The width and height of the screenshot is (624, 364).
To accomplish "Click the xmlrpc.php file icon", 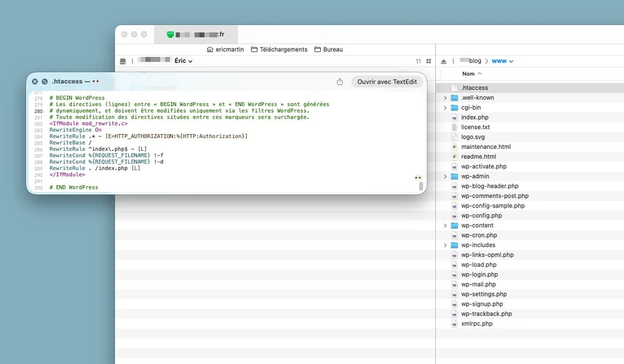I will [454, 323].
